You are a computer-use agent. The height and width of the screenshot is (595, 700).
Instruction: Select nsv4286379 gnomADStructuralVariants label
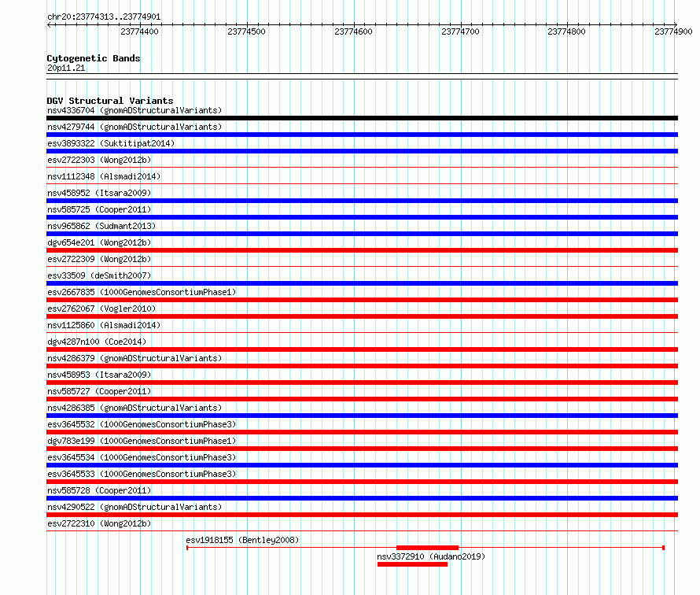tap(134, 358)
